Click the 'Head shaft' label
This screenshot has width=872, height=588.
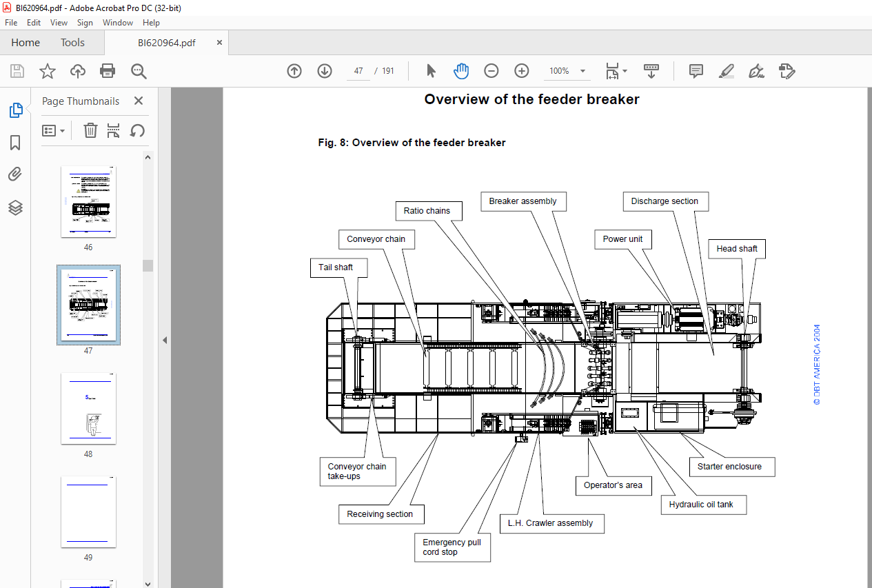pyautogui.click(x=737, y=249)
